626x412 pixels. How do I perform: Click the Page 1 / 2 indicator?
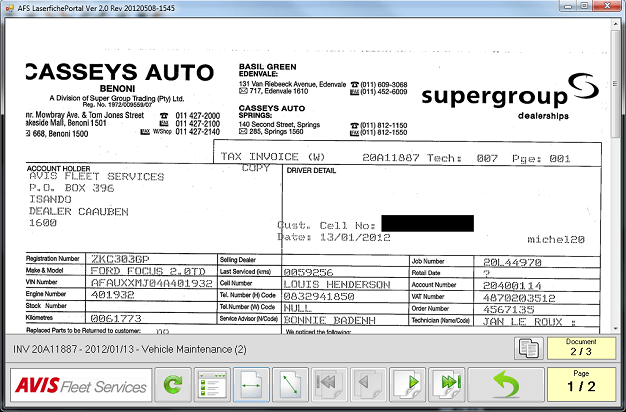(x=581, y=384)
